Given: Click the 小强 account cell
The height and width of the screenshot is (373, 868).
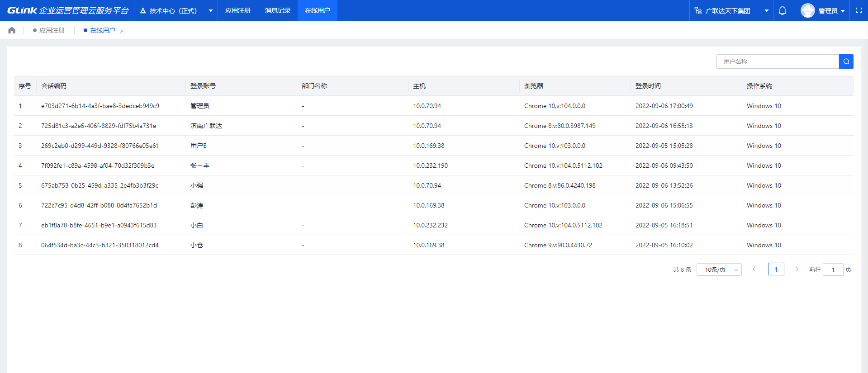Looking at the screenshot, I should tap(197, 185).
